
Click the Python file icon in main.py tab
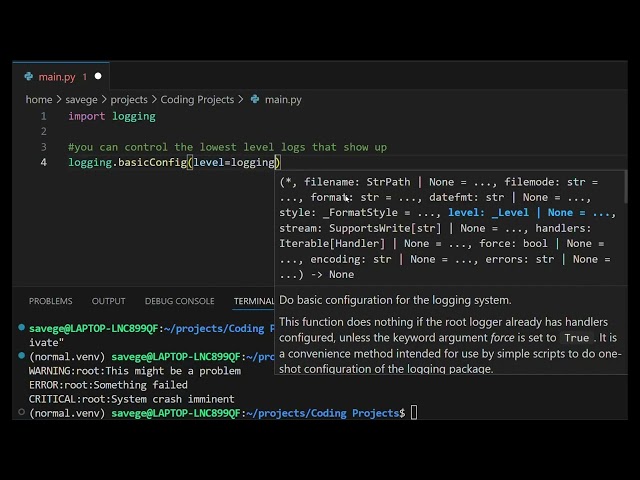click(29, 76)
